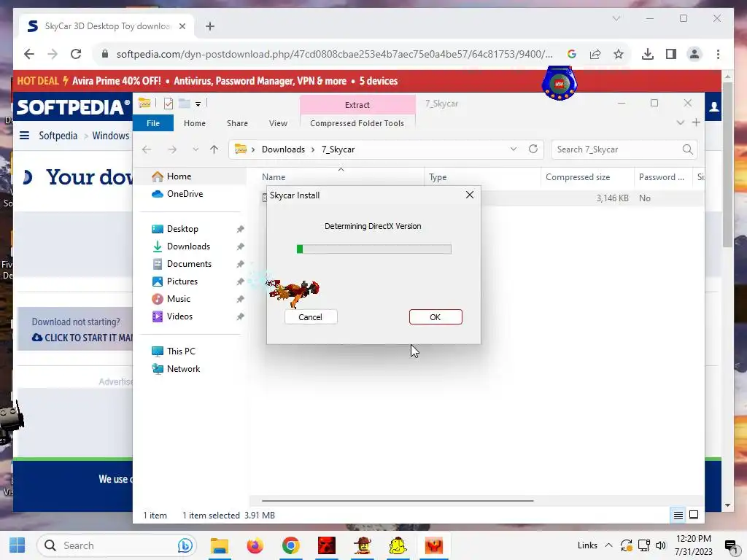Image resolution: width=747 pixels, height=560 pixels.
Task: Launch Firefox from the taskbar
Action: pyautogui.click(x=255, y=545)
